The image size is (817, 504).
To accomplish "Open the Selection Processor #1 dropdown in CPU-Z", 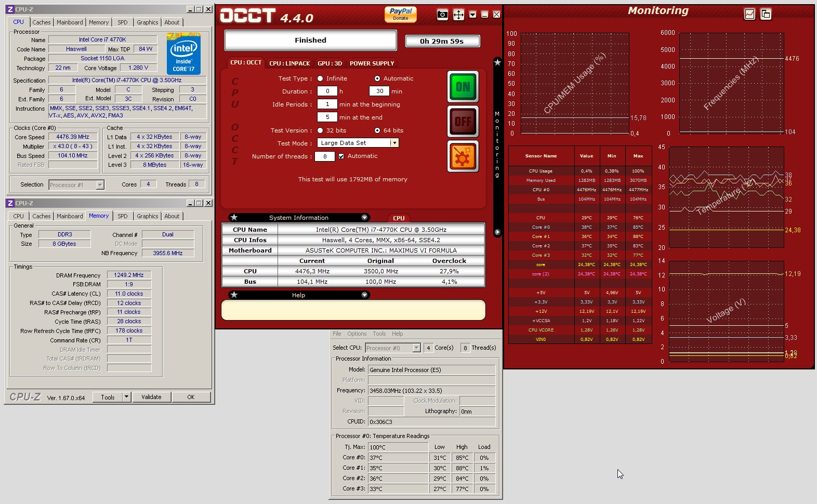I will (x=100, y=185).
